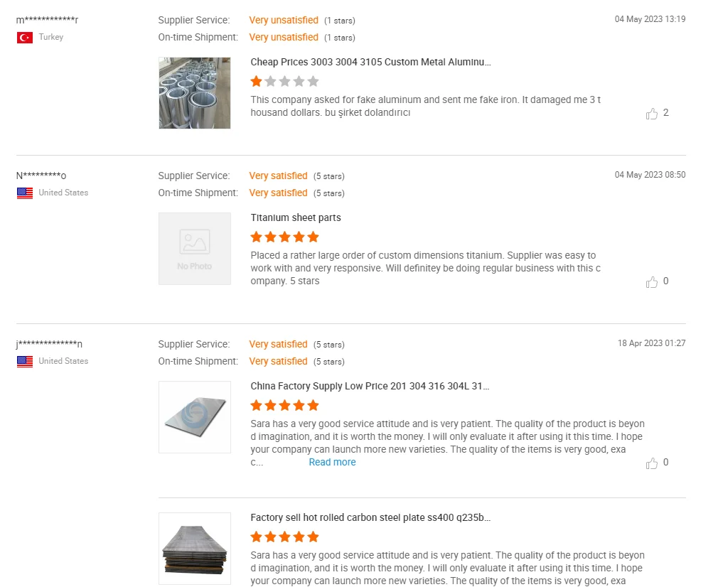
Task: Open the Titanium sheet parts product link
Action: pos(296,217)
